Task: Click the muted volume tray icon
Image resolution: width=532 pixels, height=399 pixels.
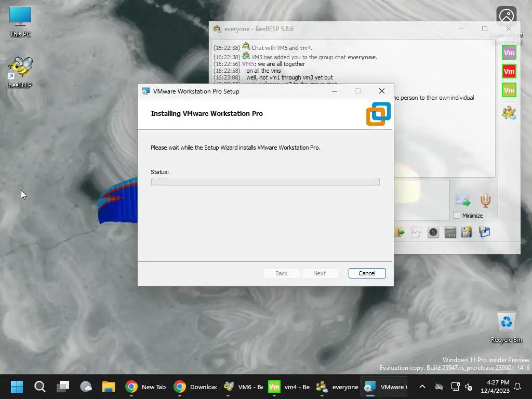Action: 469,387
